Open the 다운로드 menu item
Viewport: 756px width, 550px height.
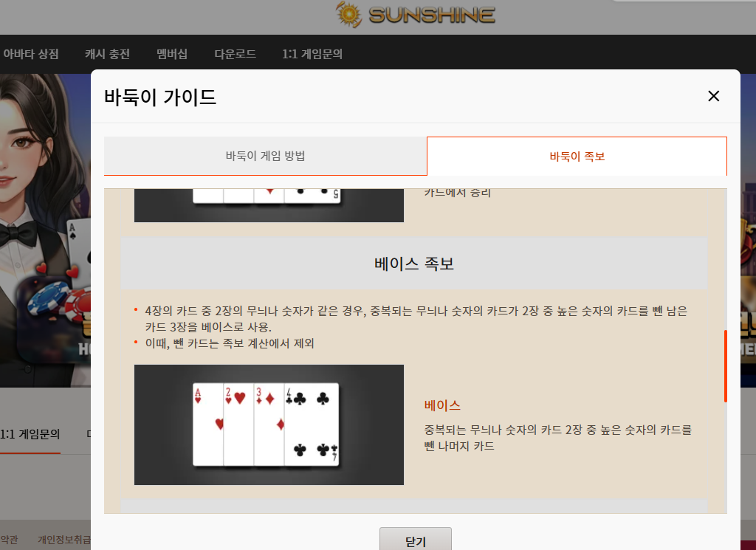pyautogui.click(x=236, y=53)
